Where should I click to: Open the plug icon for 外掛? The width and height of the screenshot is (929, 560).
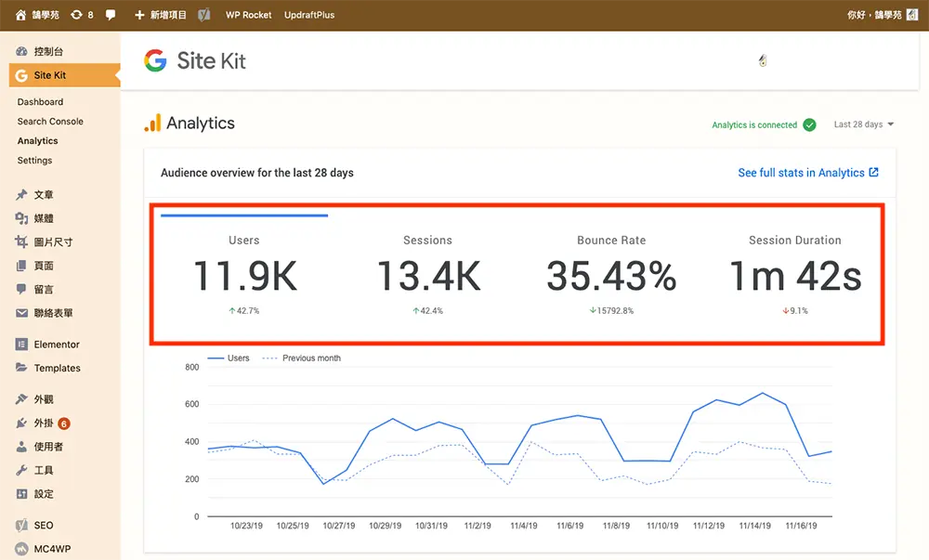tap(22, 423)
